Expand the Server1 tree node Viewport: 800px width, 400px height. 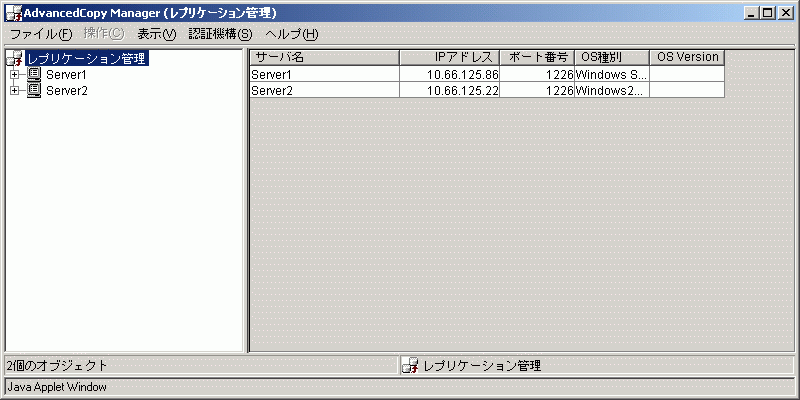pos(14,75)
